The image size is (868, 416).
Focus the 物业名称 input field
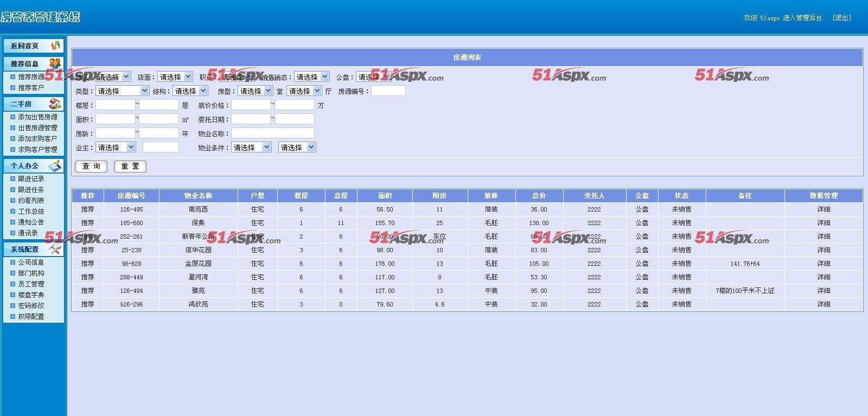[x=273, y=133]
